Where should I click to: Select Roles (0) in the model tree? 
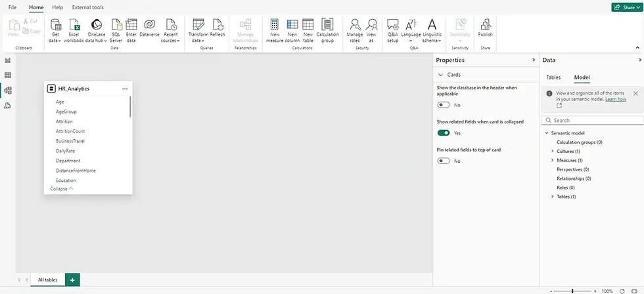[x=566, y=188]
